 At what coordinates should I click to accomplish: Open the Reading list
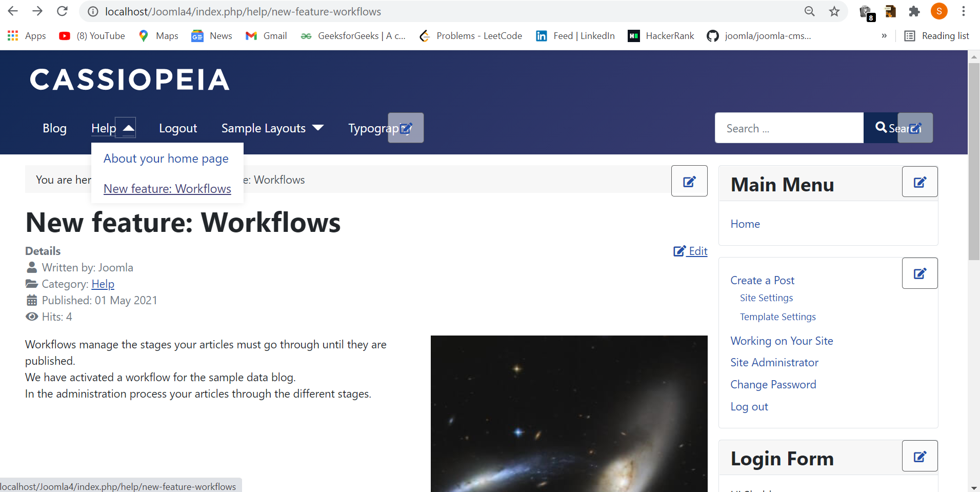coord(936,36)
